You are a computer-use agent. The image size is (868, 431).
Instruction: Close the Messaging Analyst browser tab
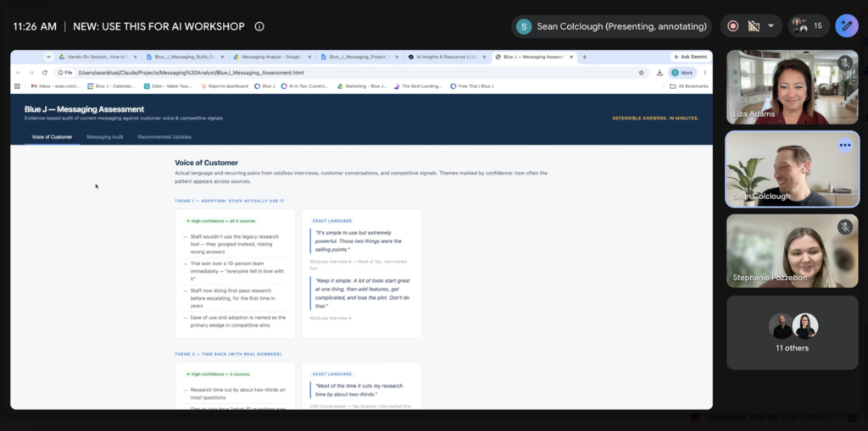coord(309,57)
